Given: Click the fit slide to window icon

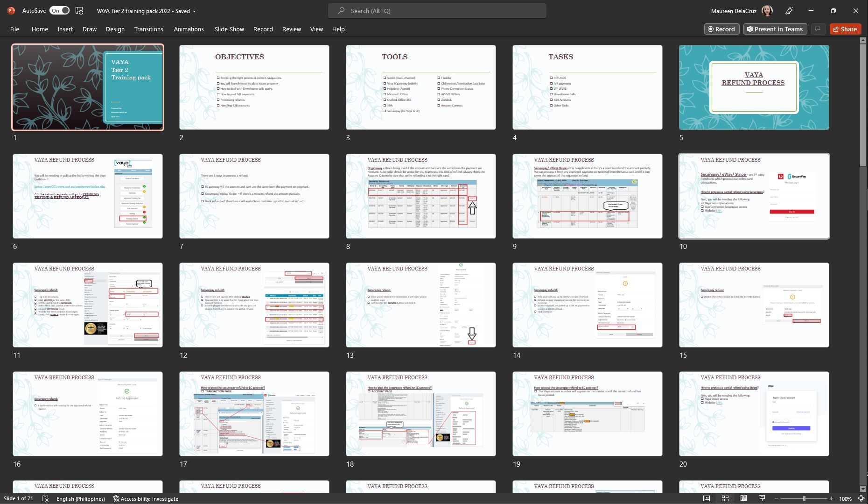Looking at the screenshot, I should 861,498.
